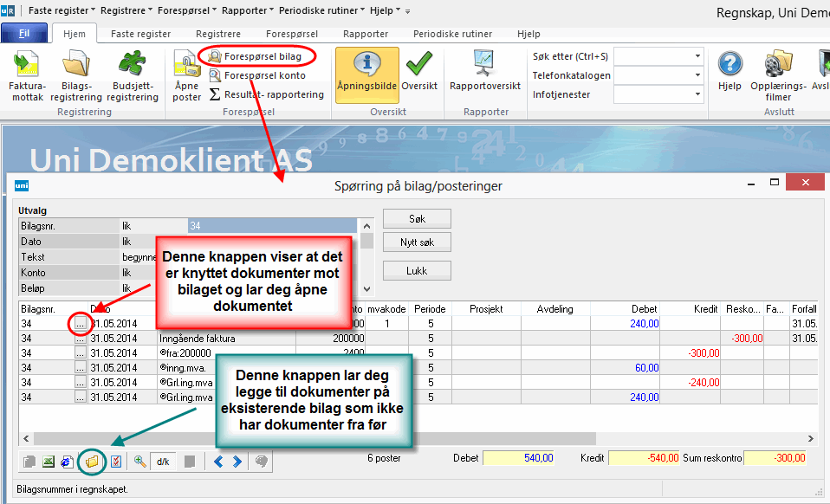Open Budsjettregistrering puzzle icon
The width and height of the screenshot is (830, 504).
point(133,75)
